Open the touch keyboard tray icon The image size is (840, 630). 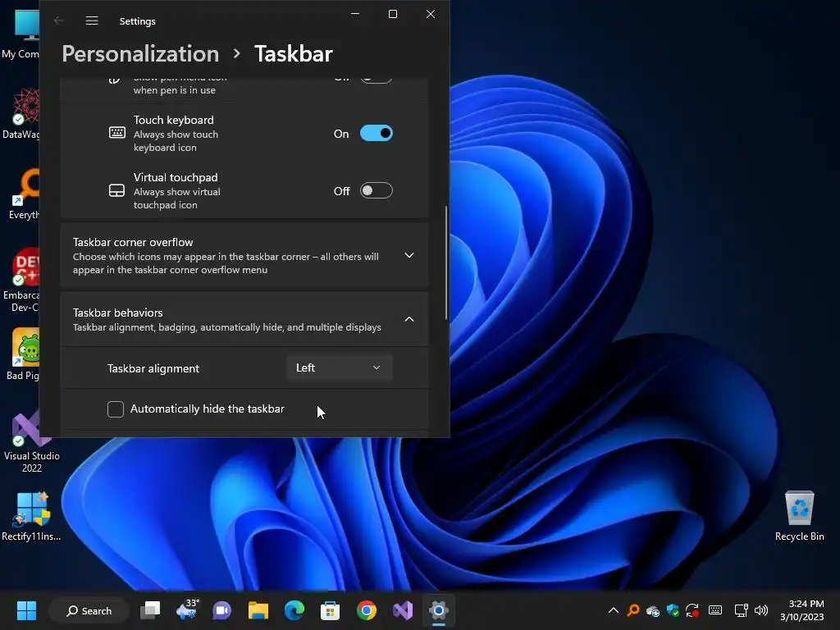click(715, 610)
